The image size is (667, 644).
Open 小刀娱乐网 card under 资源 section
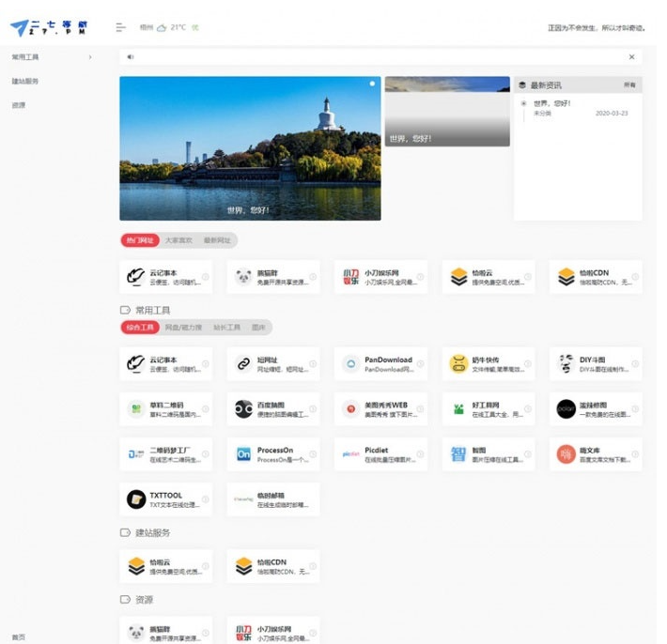coord(273,631)
